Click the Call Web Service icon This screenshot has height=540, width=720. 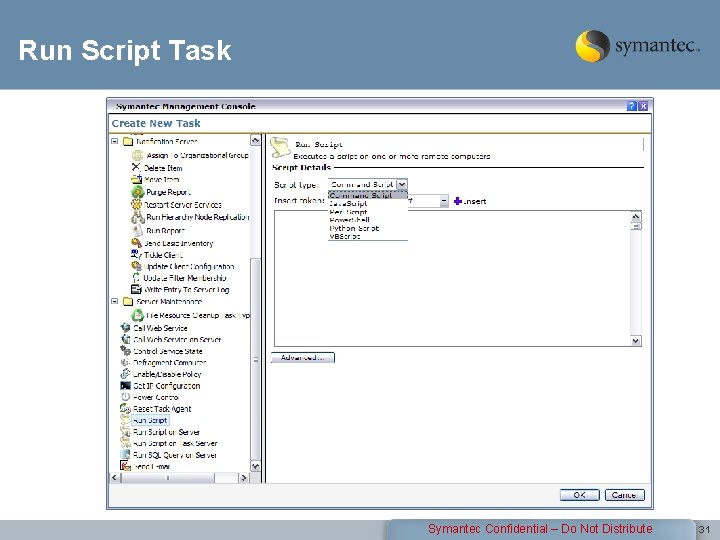125,327
